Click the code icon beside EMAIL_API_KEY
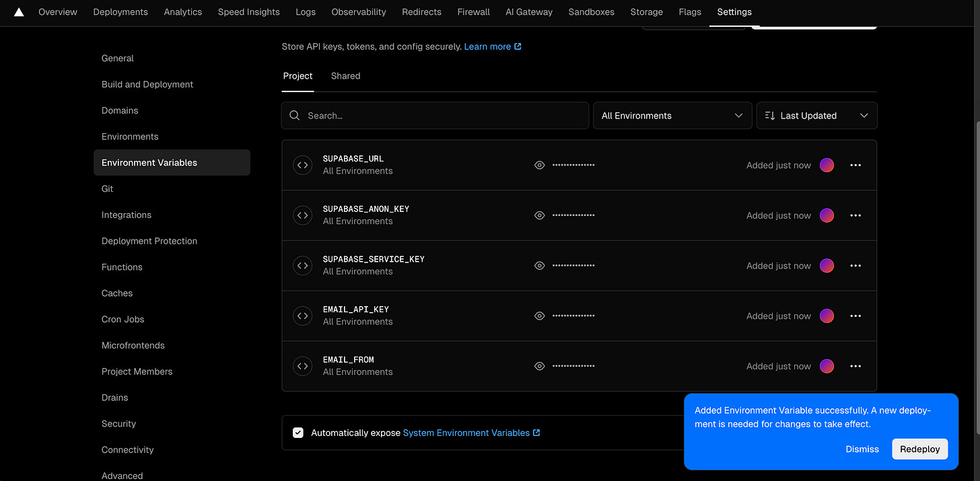This screenshot has height=481, width=980. [x=302, y=316]
